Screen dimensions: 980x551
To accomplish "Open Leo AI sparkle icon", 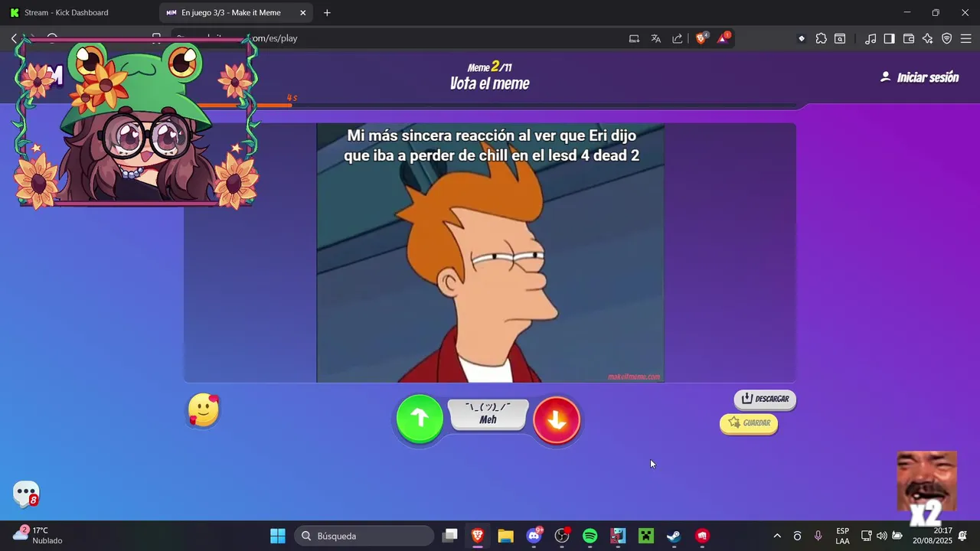I will [927, 38].
